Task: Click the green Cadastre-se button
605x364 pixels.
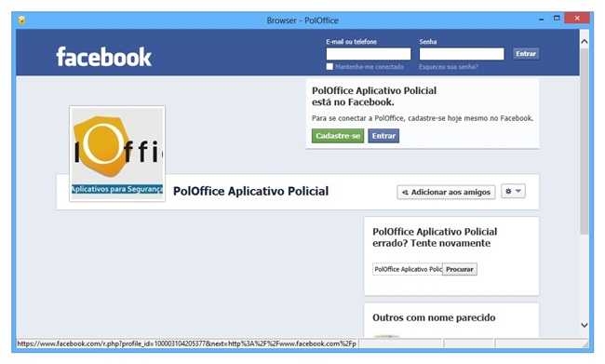Action: [x=338, y=136]
